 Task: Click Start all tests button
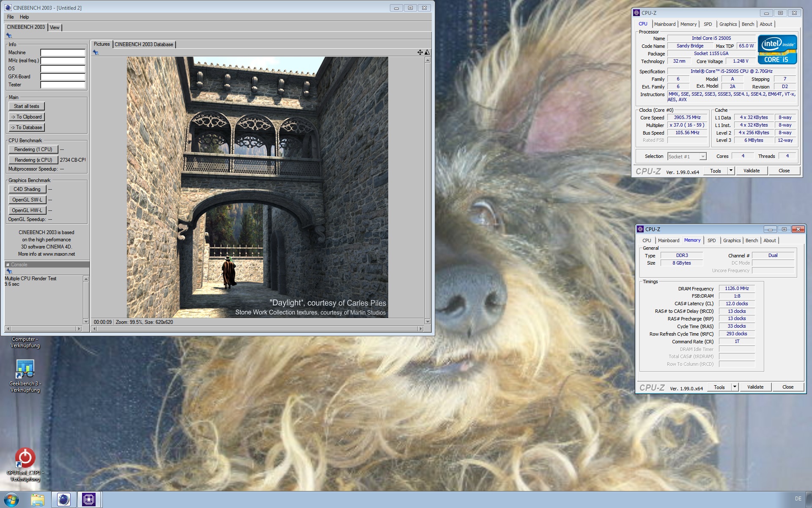click(27, 106)
